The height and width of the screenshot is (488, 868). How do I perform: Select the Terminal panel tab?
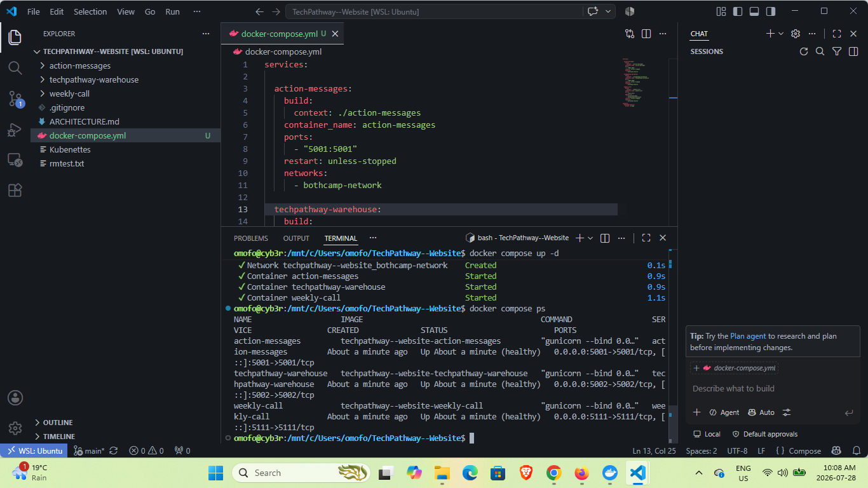pyautogui.click(x=341, y=238)
